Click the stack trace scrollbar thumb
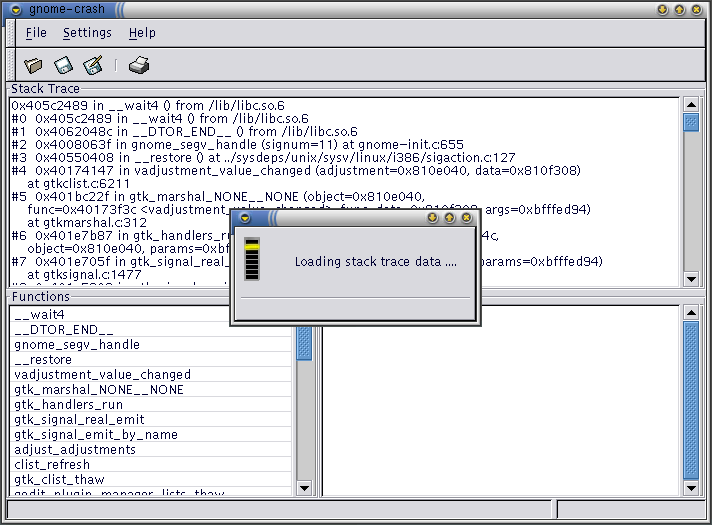 point(691,122)
